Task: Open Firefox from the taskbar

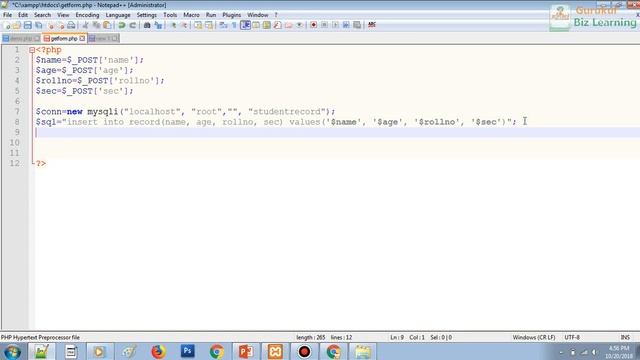Action: coord(158,351)
